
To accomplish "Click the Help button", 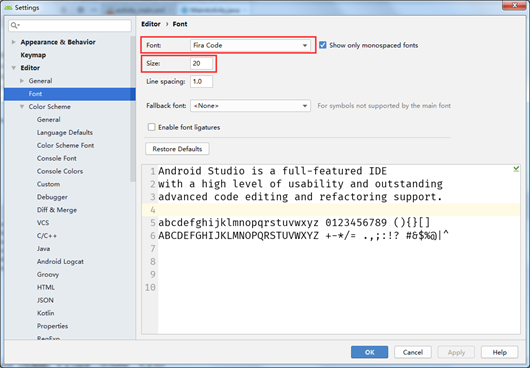I will coord(499,352).
